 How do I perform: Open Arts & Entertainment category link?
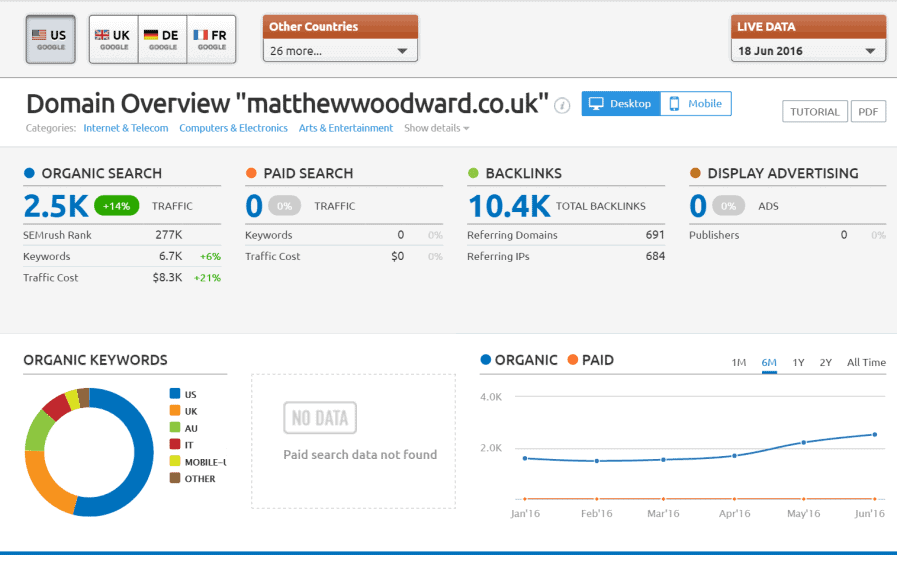coord(346,128)
